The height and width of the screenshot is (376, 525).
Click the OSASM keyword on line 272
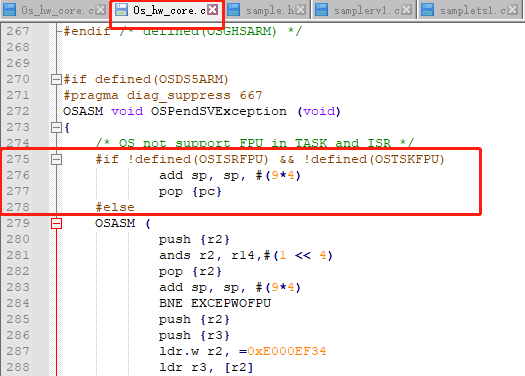pyautogui.click(x=83, y=111)
